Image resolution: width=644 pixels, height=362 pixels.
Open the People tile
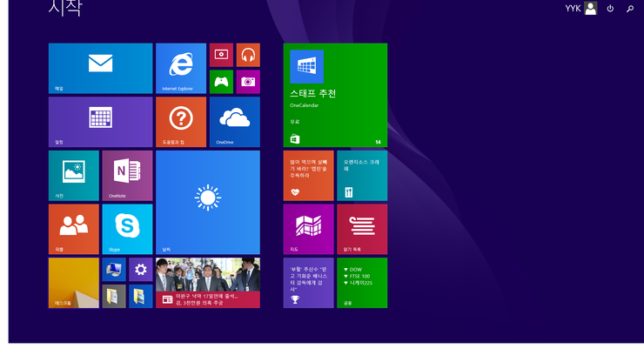[74, 229]
